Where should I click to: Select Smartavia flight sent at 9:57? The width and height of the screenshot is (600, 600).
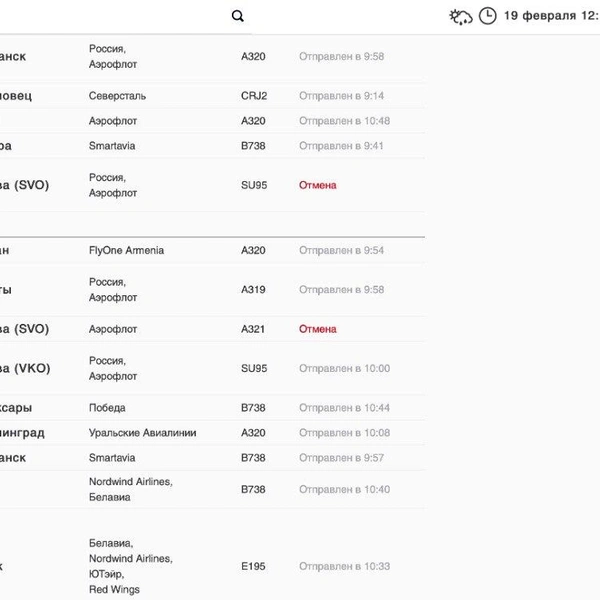(112, 458)
